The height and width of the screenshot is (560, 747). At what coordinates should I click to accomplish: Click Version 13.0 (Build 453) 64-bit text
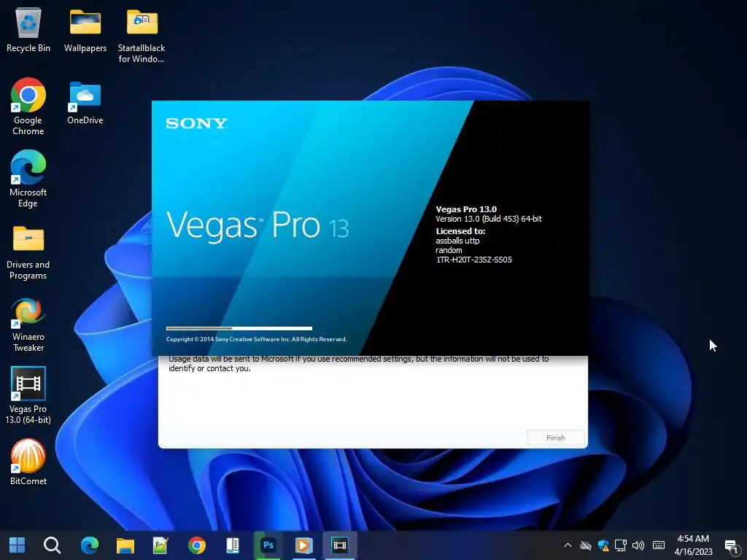489,219
